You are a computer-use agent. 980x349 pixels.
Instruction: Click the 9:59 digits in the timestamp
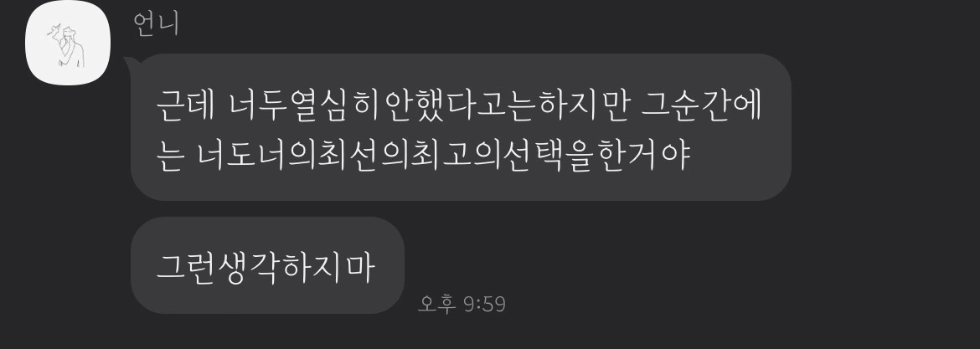pyautogui.click(x=484, y=305)
